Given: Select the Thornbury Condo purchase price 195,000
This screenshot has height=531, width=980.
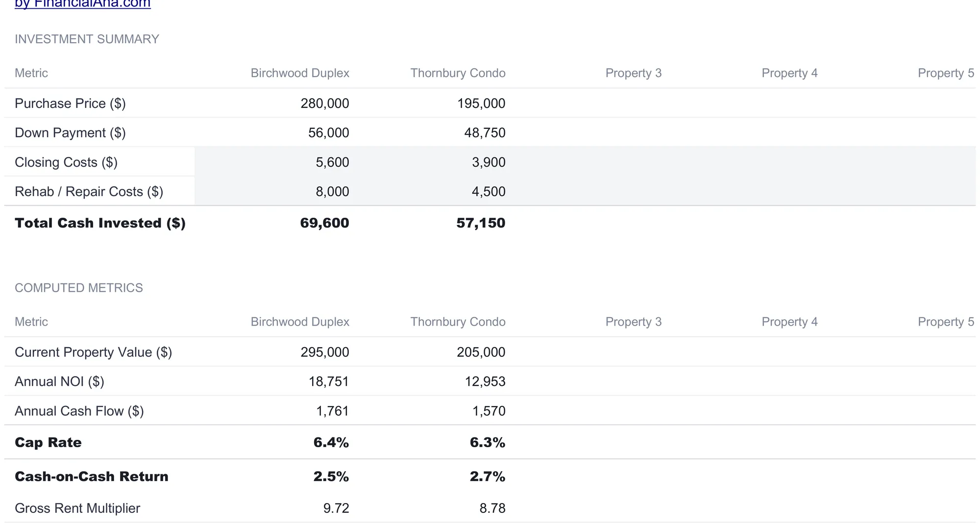Looking at the screenshot, I should (481, 103).
